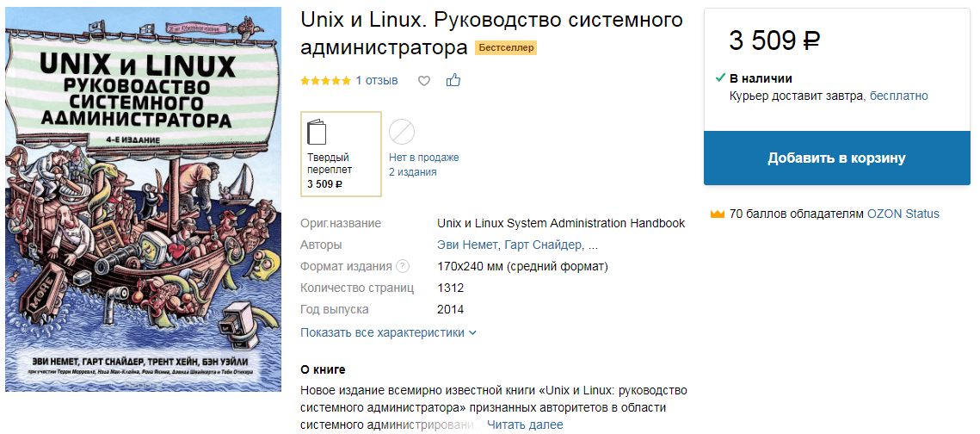Add book to favorites with heart icon
Image resolution: width=980 pixels, height=434 pixels.
(424, 81)
